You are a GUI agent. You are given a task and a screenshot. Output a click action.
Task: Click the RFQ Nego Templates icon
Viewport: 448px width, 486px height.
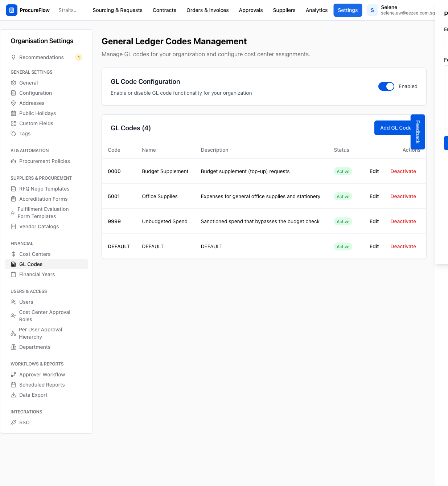pyautogui.click(x=13, y=189)
